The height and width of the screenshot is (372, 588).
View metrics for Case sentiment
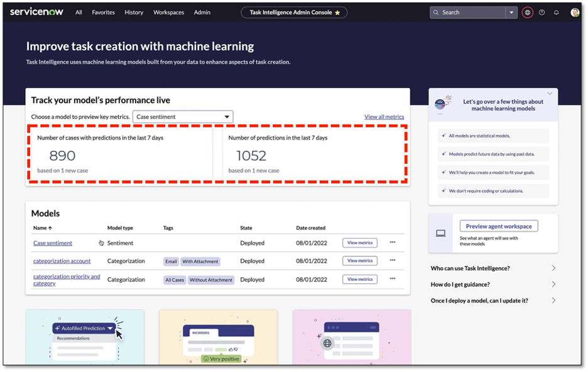(360, 243)
